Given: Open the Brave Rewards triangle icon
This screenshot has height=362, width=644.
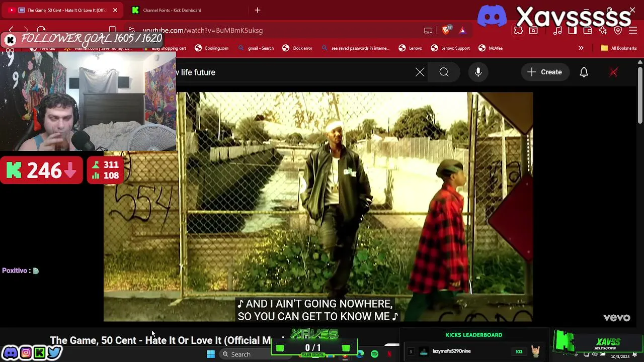Looking at the screenshot, I should click(462, 31).
